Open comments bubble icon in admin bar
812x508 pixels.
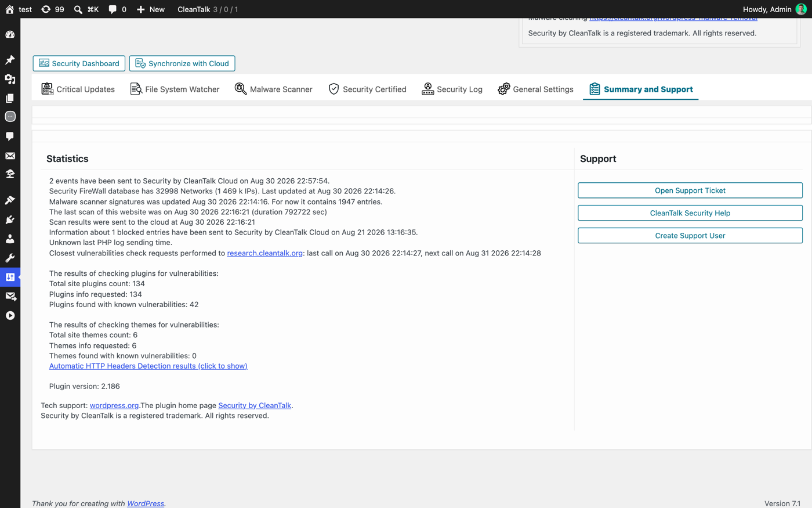(x=113, y=9)
